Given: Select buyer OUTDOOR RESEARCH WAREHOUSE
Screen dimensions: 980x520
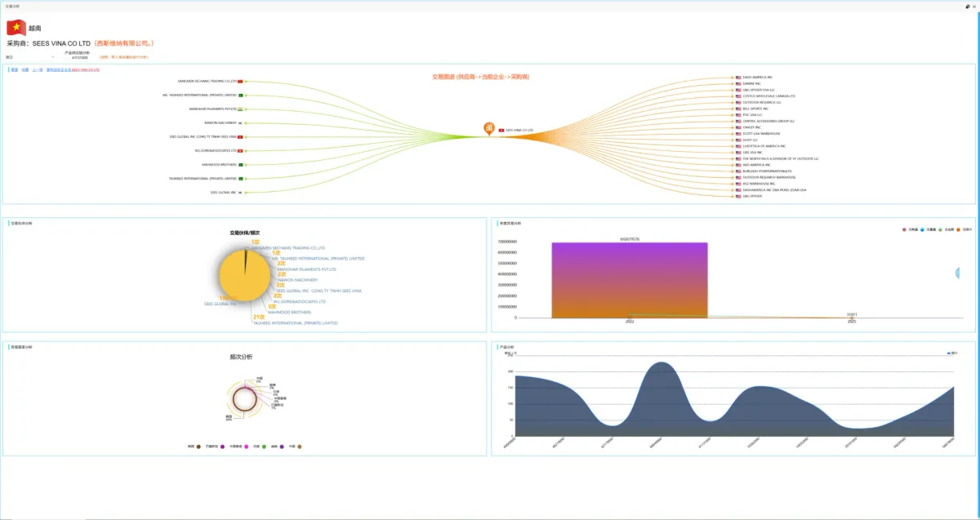Looking at the screenshot, I should point(768,177).
